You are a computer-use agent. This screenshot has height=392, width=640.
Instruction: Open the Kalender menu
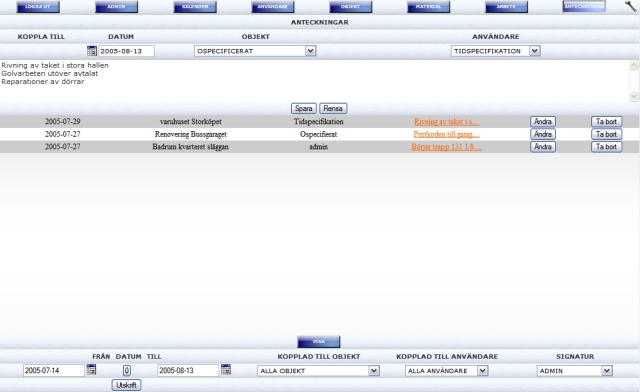(195, 7)
